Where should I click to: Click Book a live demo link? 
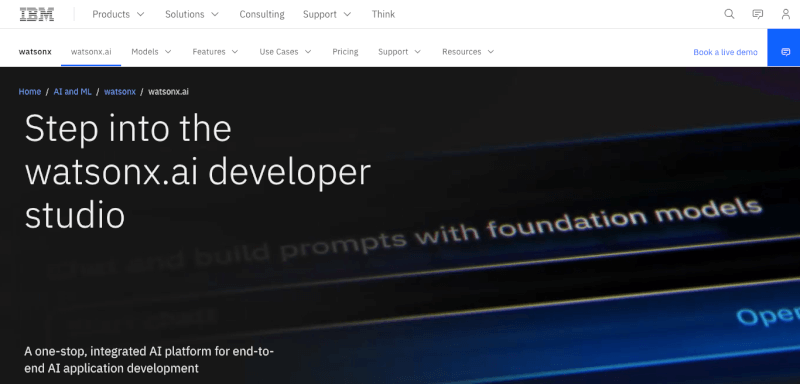click(725, 52)
